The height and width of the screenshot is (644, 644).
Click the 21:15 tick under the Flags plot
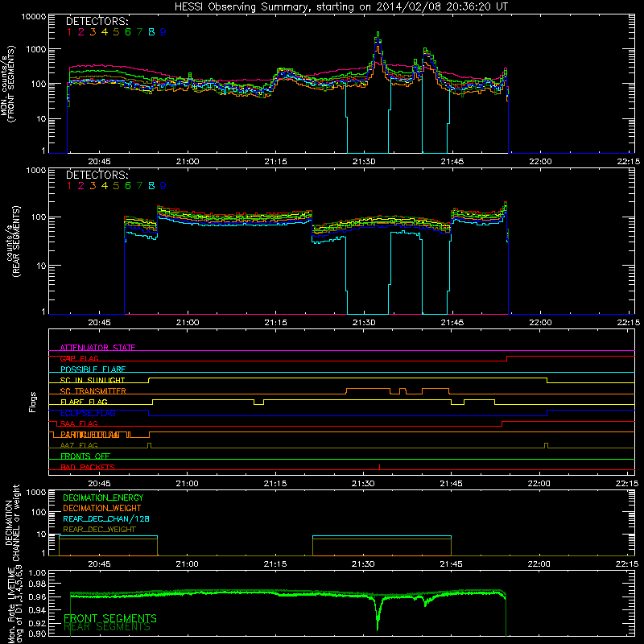click(x=275, y=484)
